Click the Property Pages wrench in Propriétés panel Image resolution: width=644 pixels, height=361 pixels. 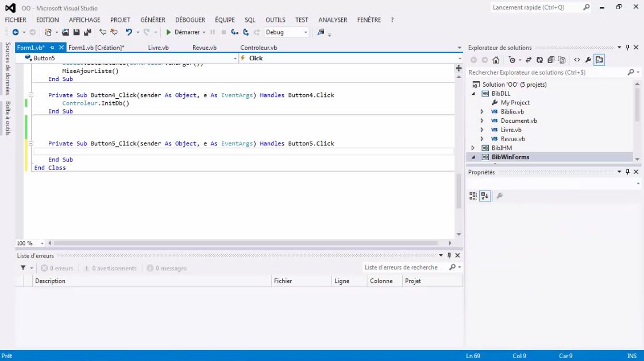click(499, 196)
